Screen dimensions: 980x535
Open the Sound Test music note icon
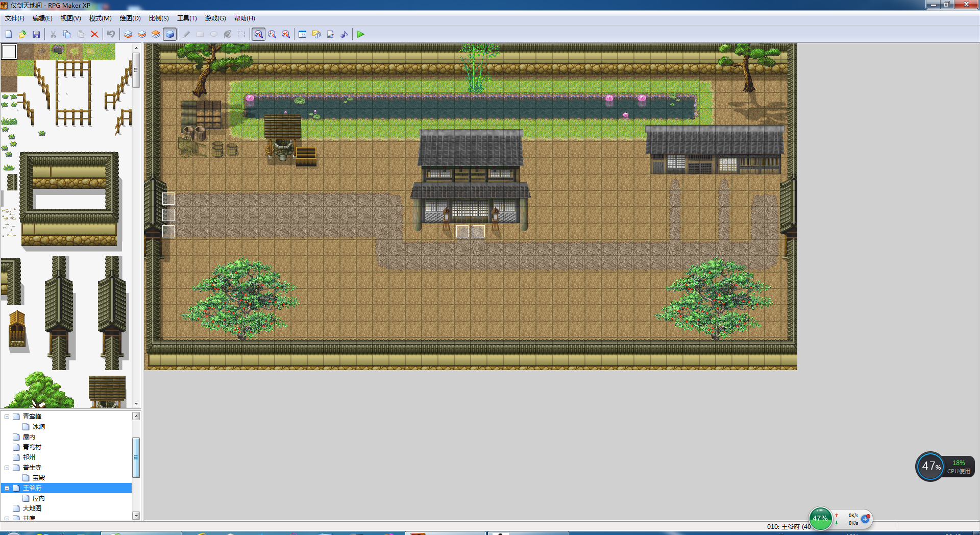click(x=344, y=34)
